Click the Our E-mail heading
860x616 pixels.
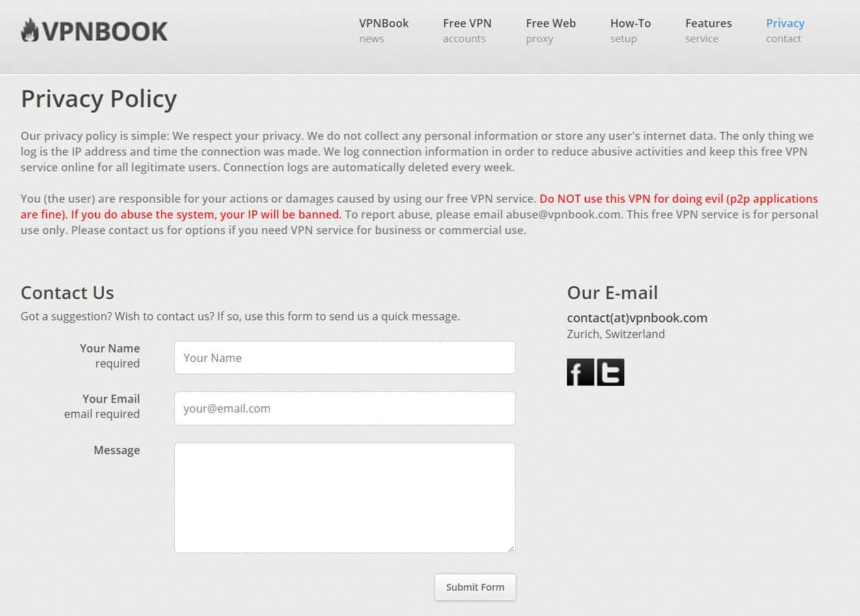point(613,292)
